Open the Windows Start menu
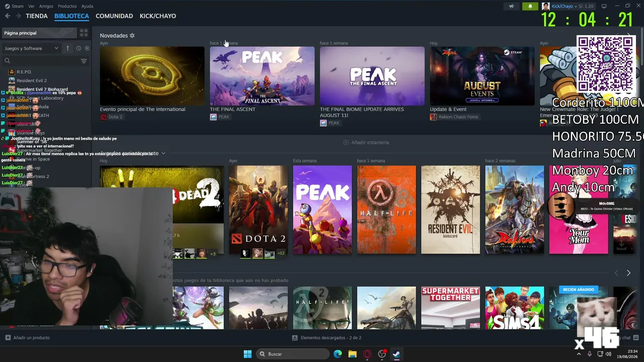This screenshot has width=644, height=362. pyautogui.click(x=248, y=354)
